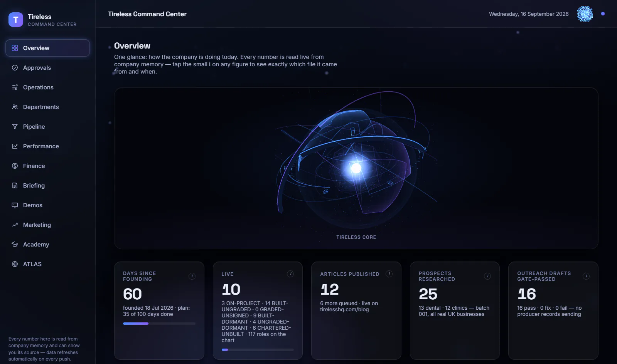Click the Marketing trend arrow icon
This screenshot has width=617, height=364.
15,225
